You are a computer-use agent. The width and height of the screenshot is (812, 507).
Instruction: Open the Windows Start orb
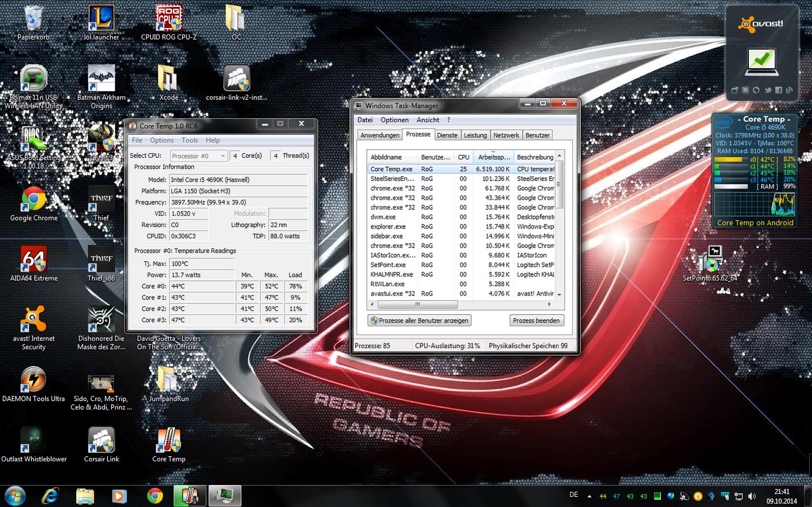point(15,496)
